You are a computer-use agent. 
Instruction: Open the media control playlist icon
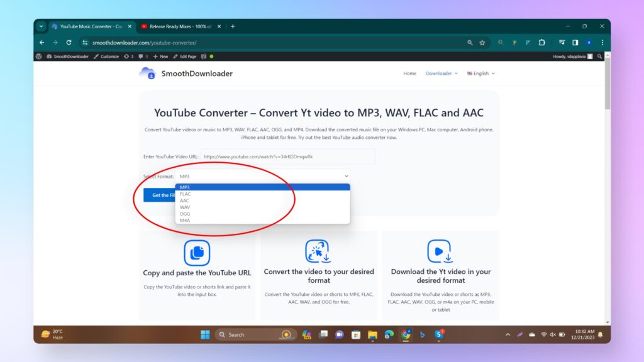(x=562, y=43)
